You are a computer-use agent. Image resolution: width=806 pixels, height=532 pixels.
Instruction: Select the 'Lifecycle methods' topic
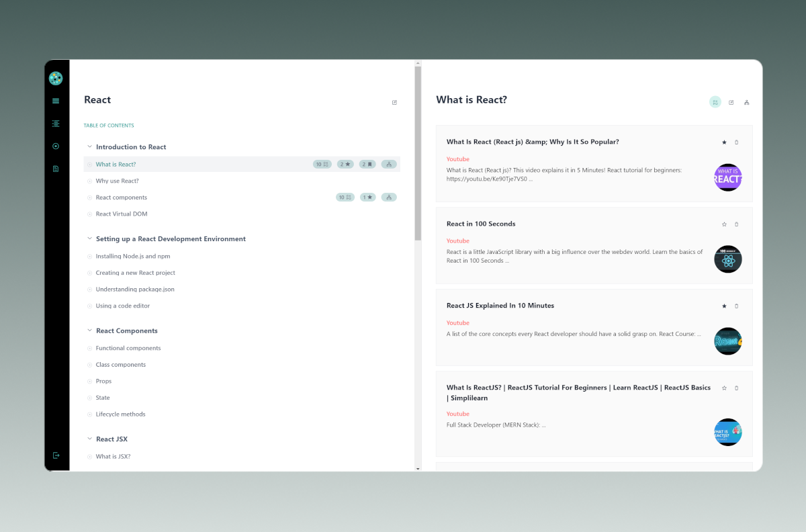point(121,414)
